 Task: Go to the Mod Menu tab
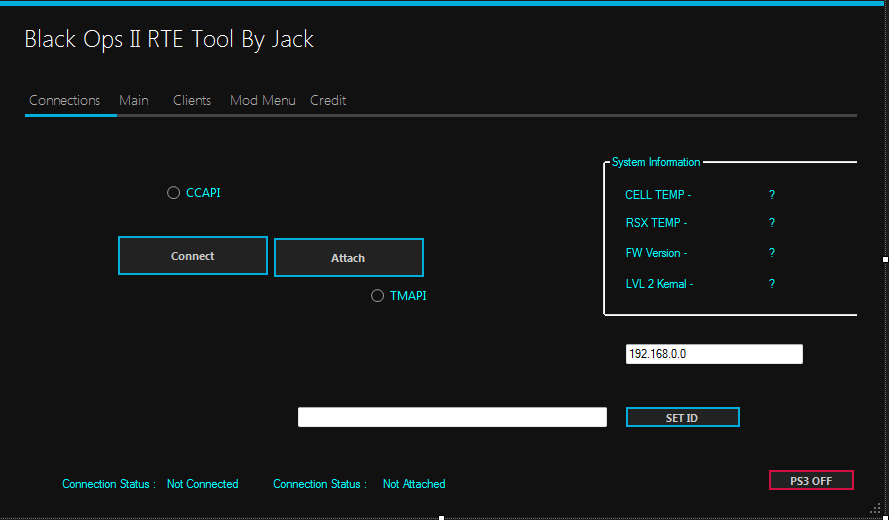[x=263, y=100]
